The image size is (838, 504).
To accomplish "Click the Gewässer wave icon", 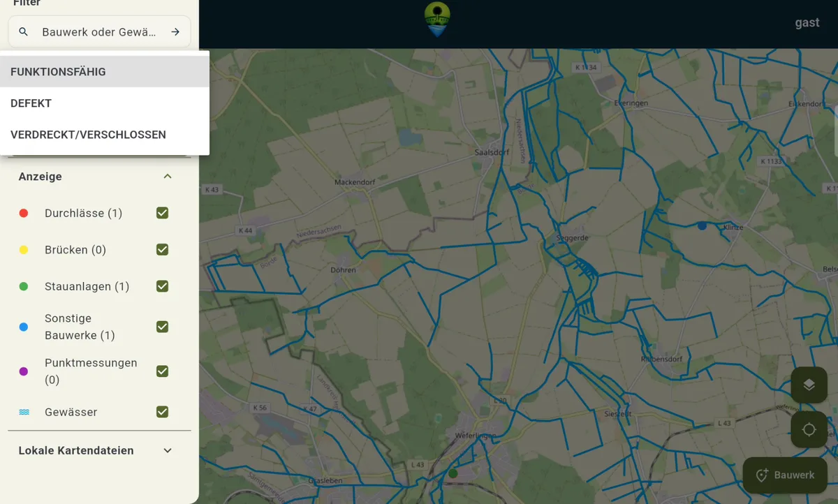I will tap(24, 413).
